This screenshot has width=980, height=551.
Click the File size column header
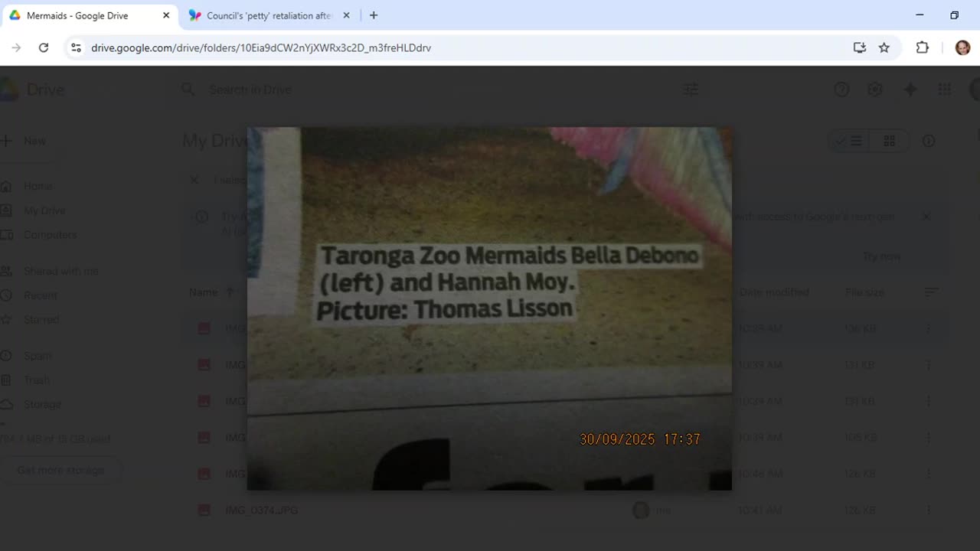point(865,292)
